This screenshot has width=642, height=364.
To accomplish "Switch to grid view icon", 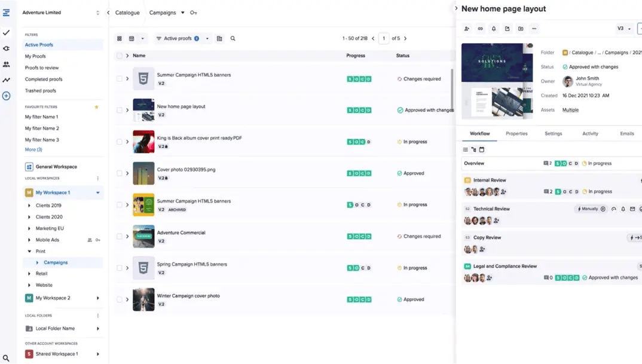I will (x=120, y=38).
